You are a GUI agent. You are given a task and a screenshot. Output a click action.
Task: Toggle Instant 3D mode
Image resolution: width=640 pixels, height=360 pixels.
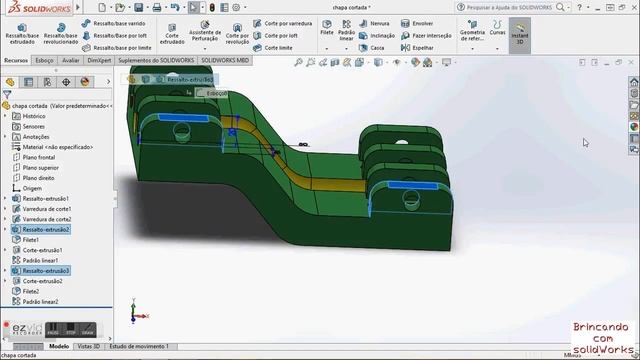(x=520, y=36)
